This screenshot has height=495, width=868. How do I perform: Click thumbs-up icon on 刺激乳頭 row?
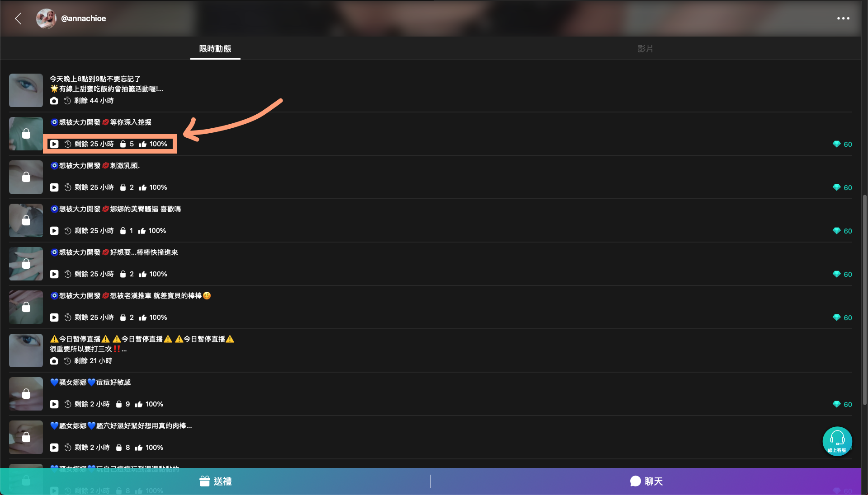click(143, 187)
